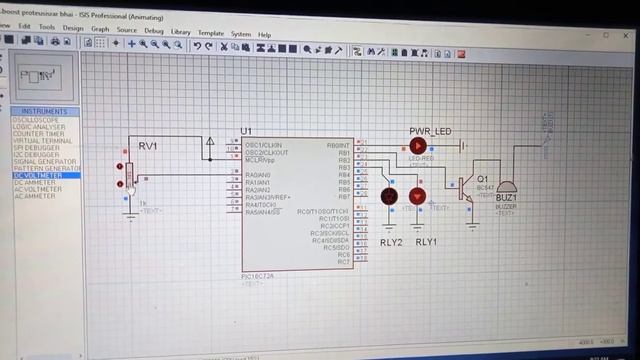Click the Block Move icon
This screenshot has width=640, height=360.
[271, 48]
